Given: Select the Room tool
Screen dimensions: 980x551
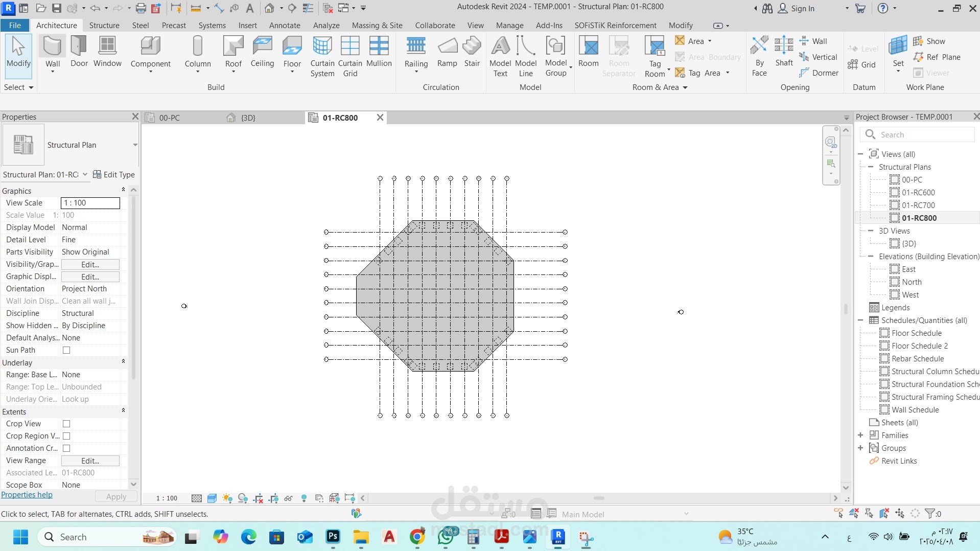Looking at the screenshot, I should (x=588, y=52).
